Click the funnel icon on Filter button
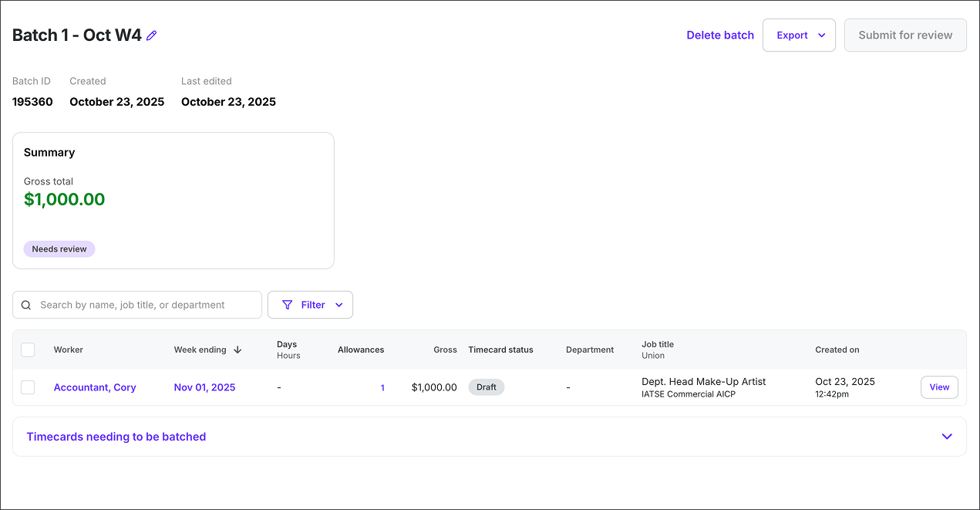Viewport: 980px width, 510px height. (288, 305)
